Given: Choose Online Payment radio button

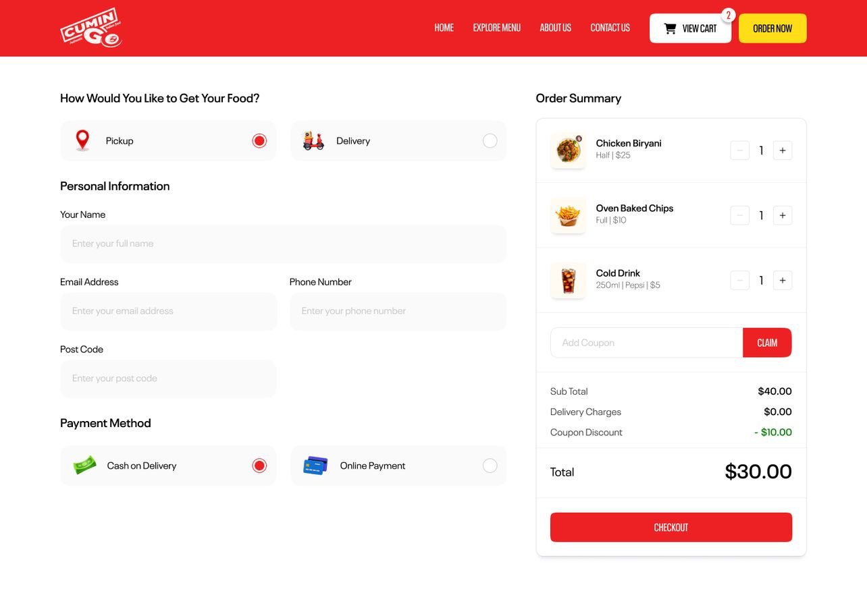Looking at the screenshot, I should pyautogui.click(x=490, y=466).
